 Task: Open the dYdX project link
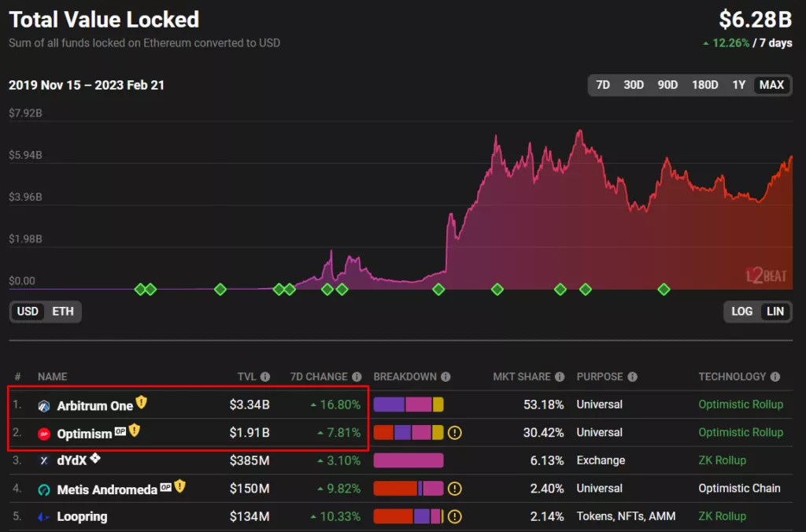72,461
